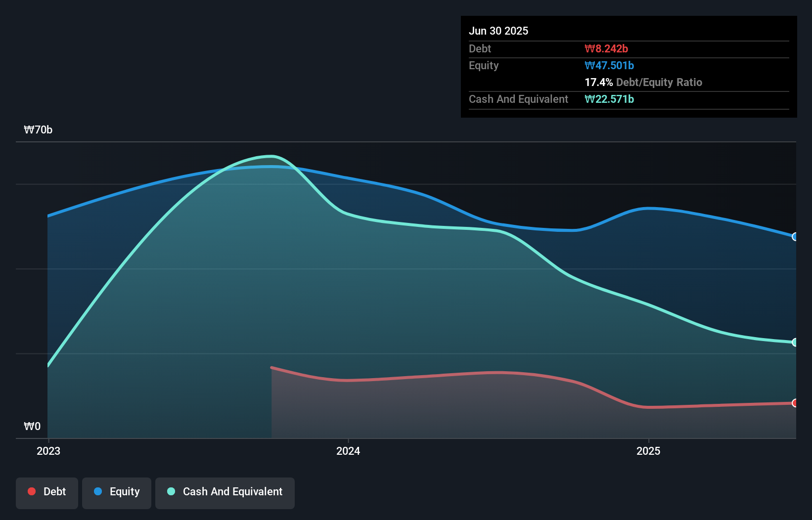Click the ₩47.501b Equity value

[609, 65]
